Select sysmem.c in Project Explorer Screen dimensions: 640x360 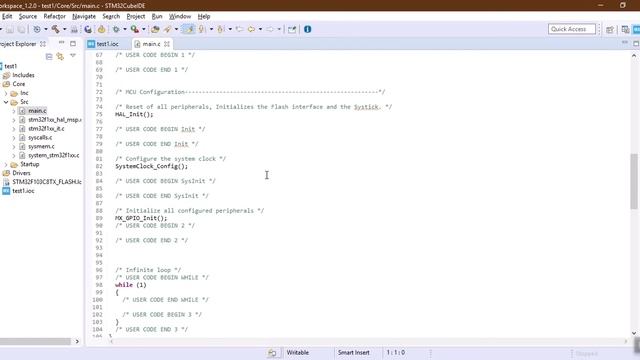[x=41, y=147]
